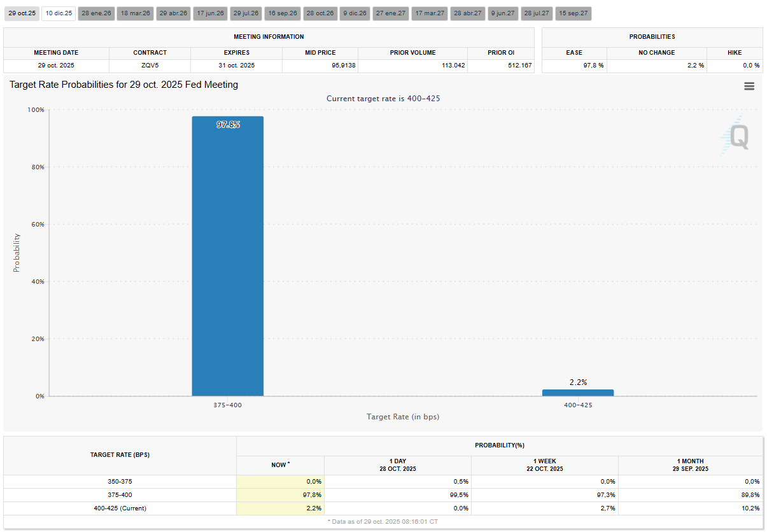Click the 375-400 target rate row label
The width and height of the screenshot is (767, 532).
[120, 494]
